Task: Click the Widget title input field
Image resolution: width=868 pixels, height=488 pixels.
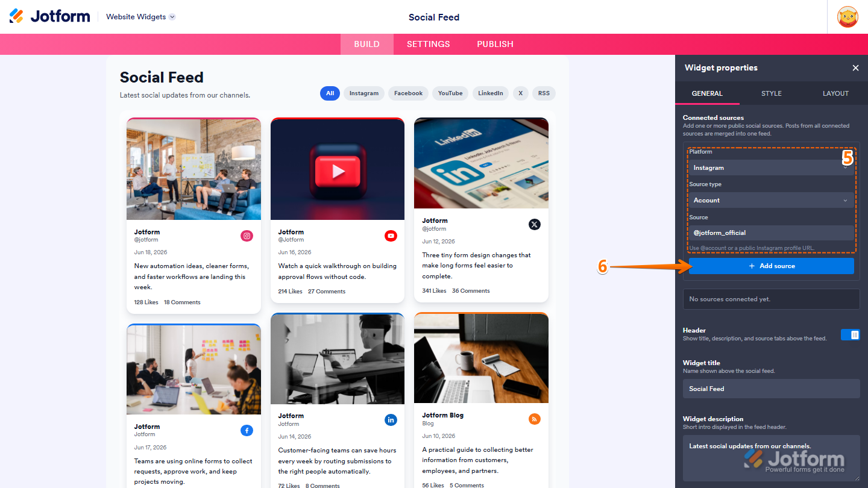Action: click(x=772, y=389)
